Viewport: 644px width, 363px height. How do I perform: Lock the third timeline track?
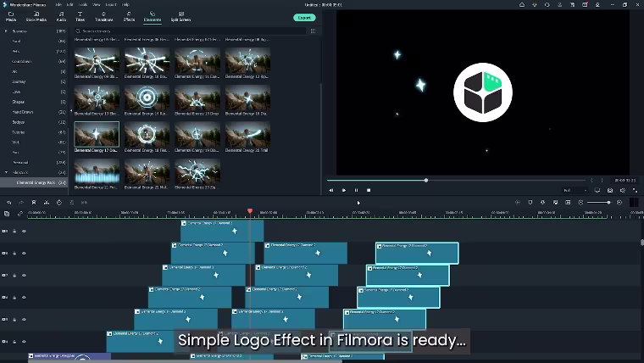[x=14, y=276]
